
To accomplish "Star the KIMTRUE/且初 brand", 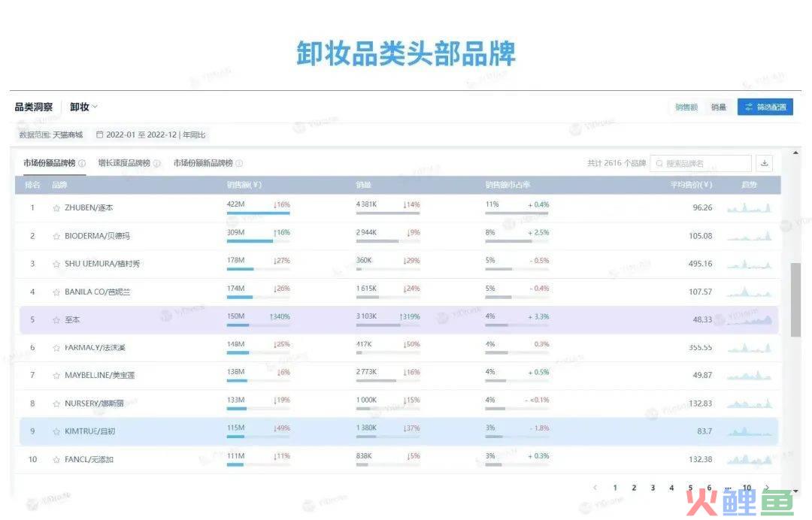I will pos(56,431).
